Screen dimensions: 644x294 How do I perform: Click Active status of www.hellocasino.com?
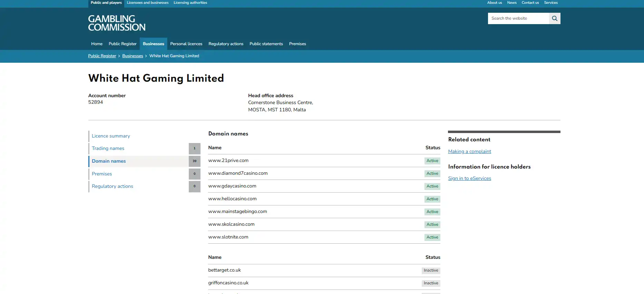point(432,199)
